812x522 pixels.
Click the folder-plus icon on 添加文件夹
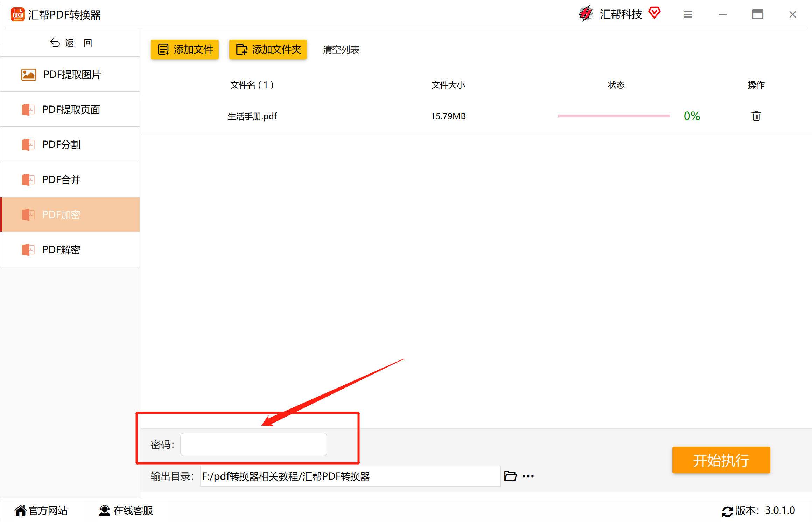242,49
